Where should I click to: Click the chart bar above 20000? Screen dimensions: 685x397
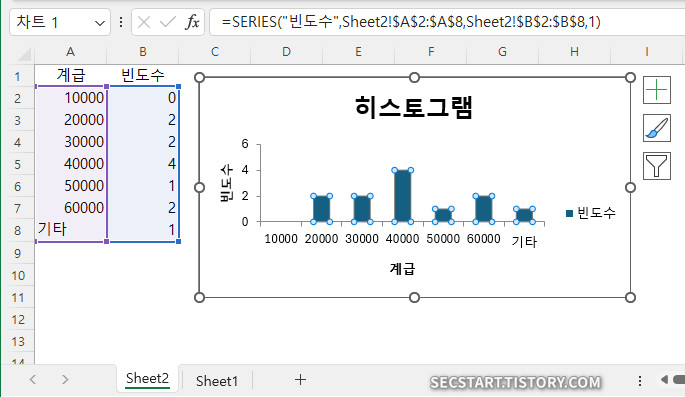[322, 209]
